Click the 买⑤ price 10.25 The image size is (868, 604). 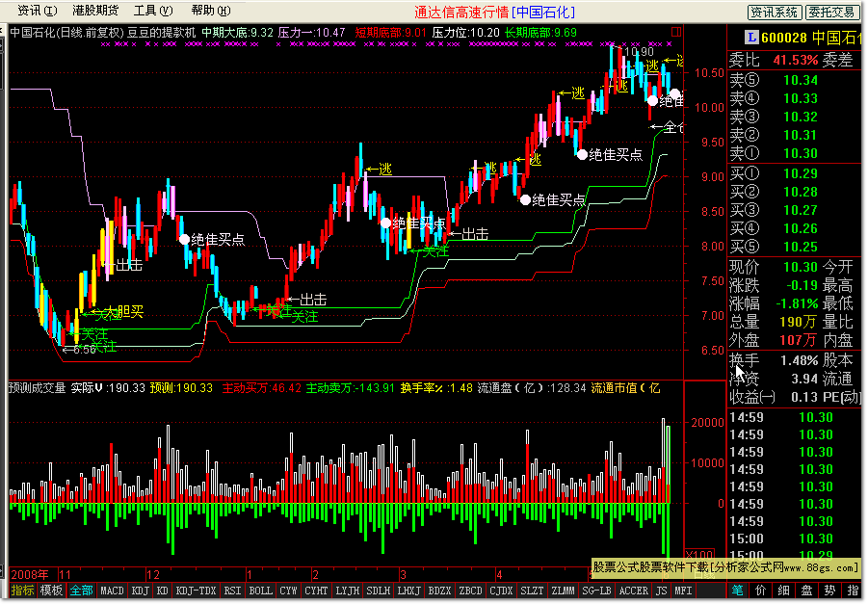(801, 247)
